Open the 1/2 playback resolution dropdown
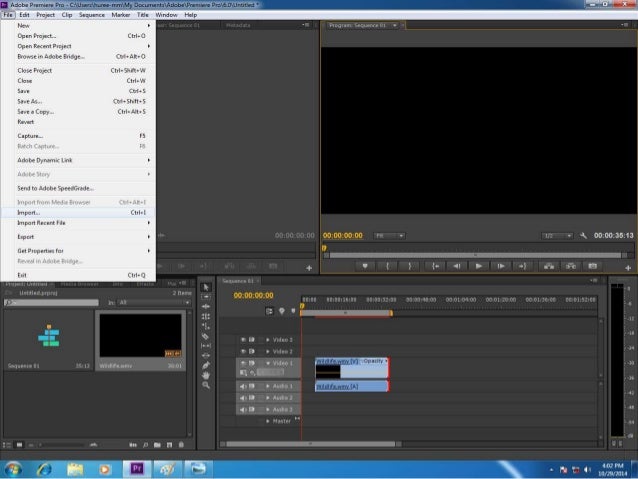The width and height of the screenshot is (638, 479). click(556, 236)
